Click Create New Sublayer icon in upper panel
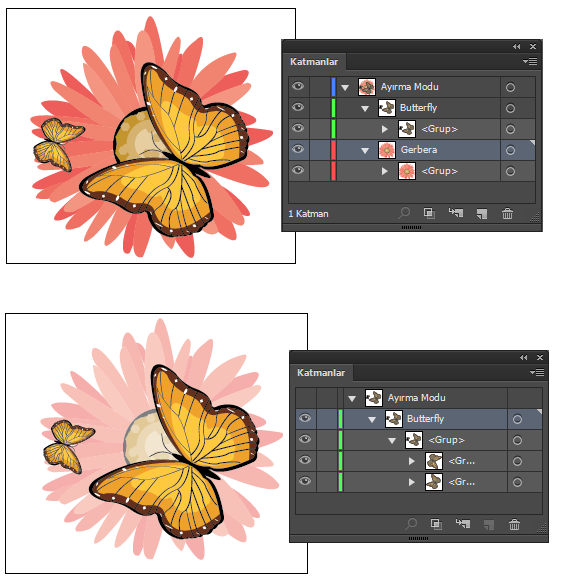The image size is (568, 586). tap(456, 213)
